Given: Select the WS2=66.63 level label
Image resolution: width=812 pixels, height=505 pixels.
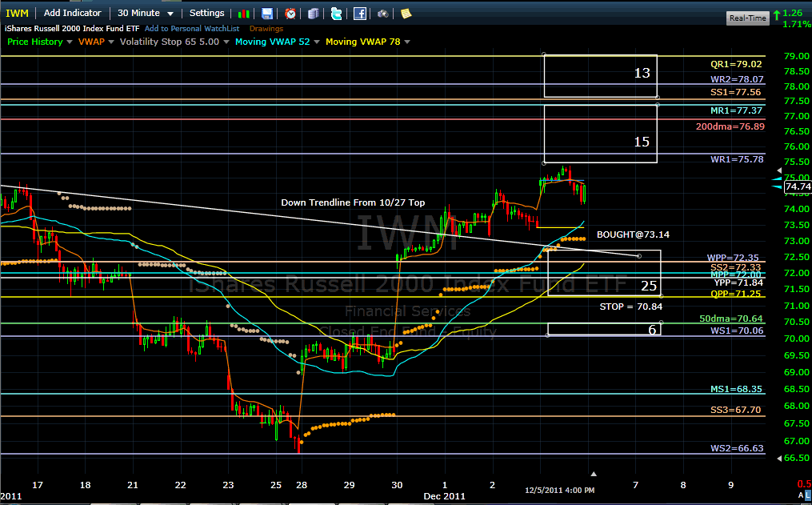Looking at the screenshot, I should click(x=737, y=448).
